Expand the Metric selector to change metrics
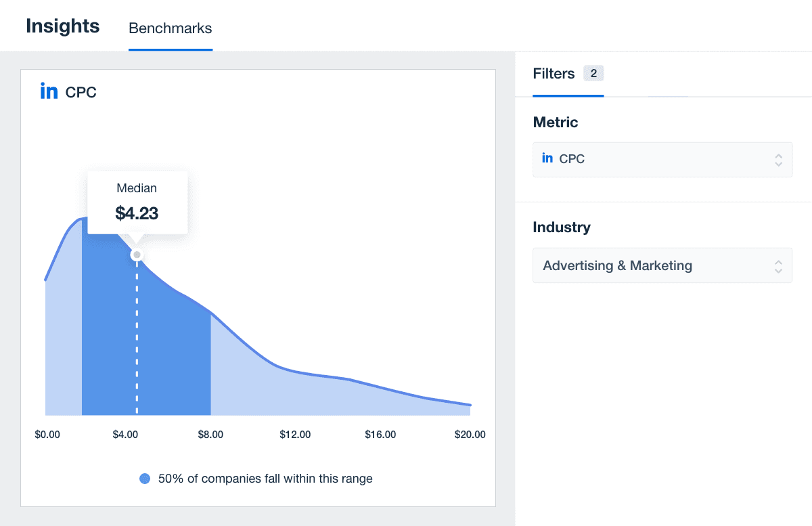Screen dimensions: 812x526 (662, 159)
